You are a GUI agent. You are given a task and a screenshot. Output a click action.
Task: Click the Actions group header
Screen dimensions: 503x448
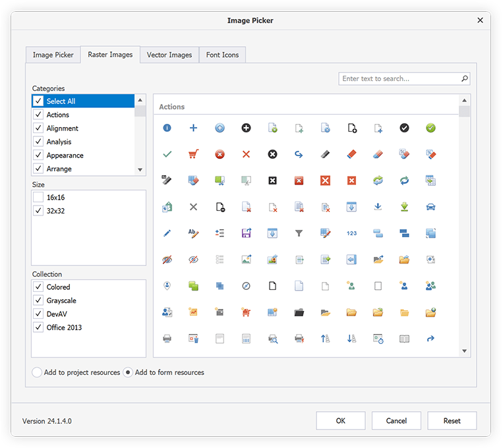[172, 107]
